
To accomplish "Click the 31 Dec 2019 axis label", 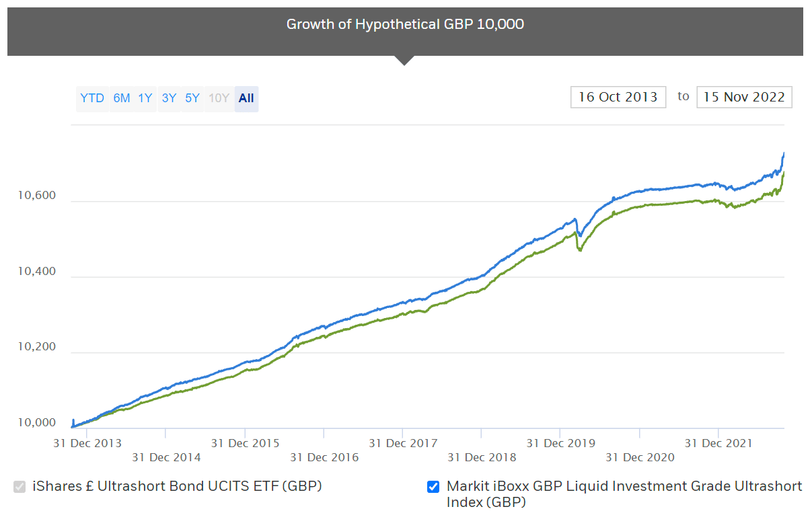I will click(x=560, y=443).
